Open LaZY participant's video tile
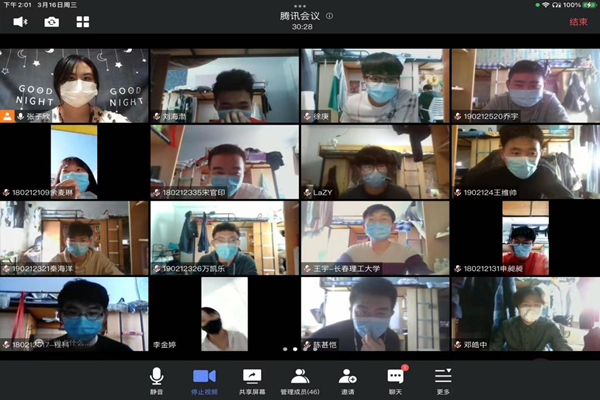The image size is (600, 400). (374, 161)
